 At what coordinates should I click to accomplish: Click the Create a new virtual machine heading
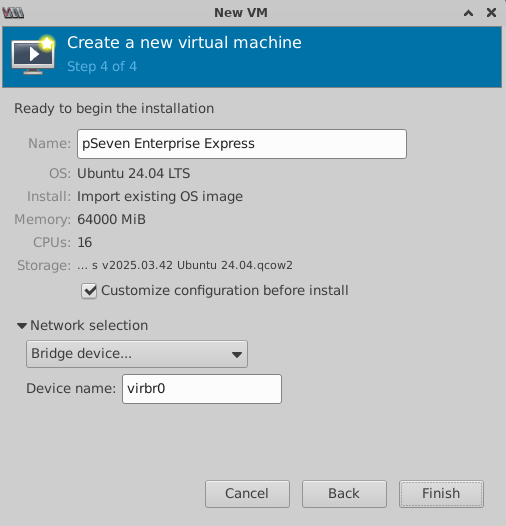(x=184, y=43)
